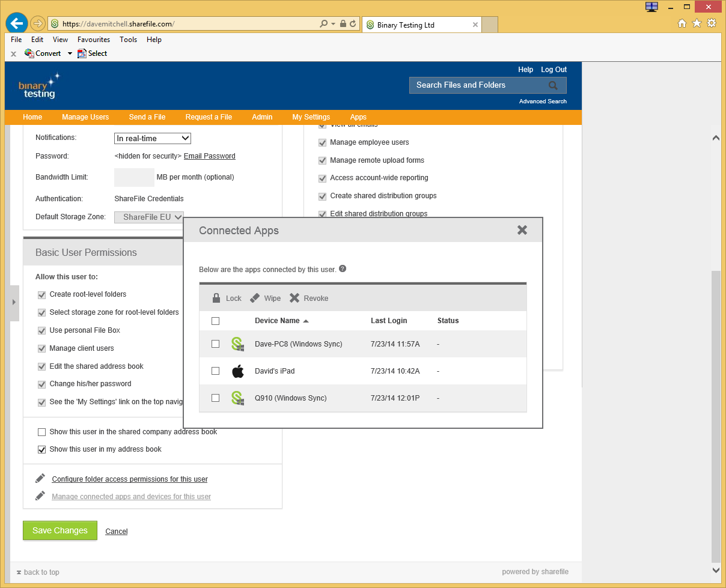Toggle select-all checkbox in device table header
726x588 pixels.
click(x=216, y=321)
